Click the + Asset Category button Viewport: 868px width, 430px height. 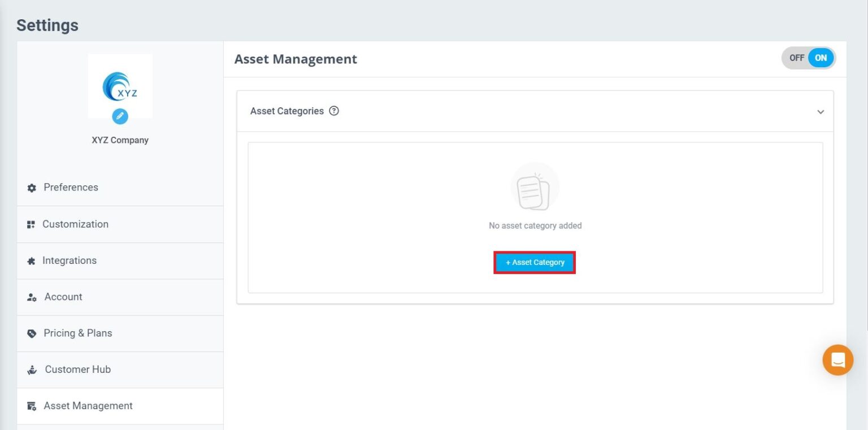[535, 262]
